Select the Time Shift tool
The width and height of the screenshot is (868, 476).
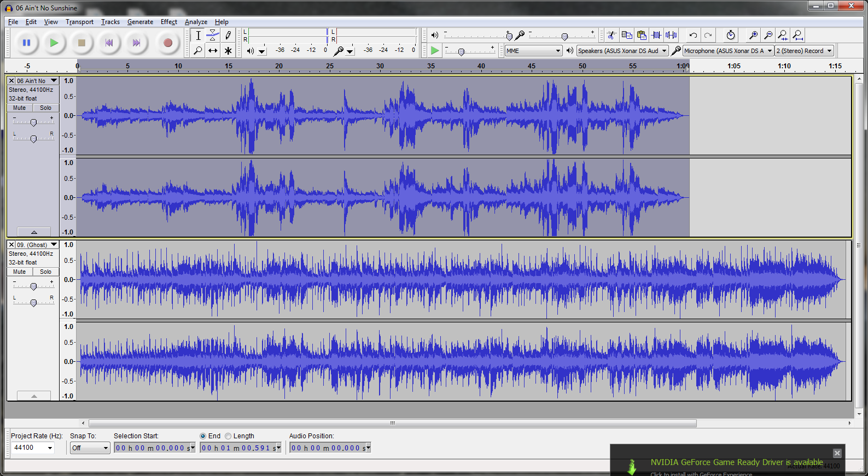[213, 50]
